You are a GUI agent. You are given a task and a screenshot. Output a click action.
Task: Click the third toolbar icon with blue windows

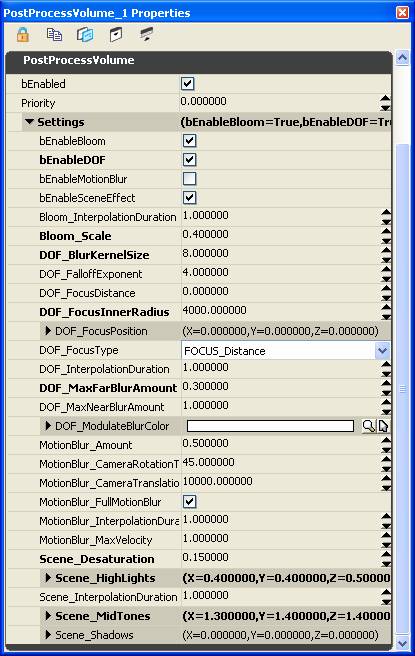(85, 34)
